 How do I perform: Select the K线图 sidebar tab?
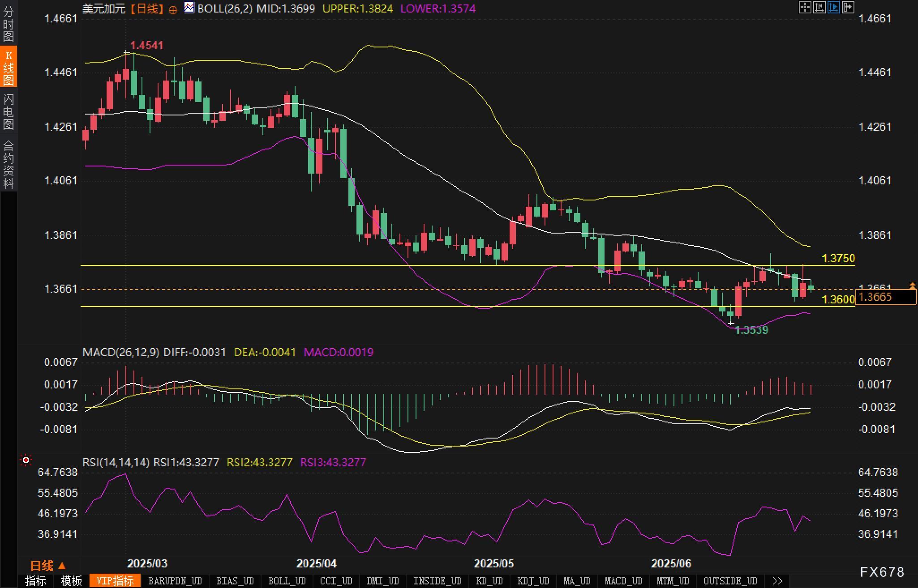point(9,67)
